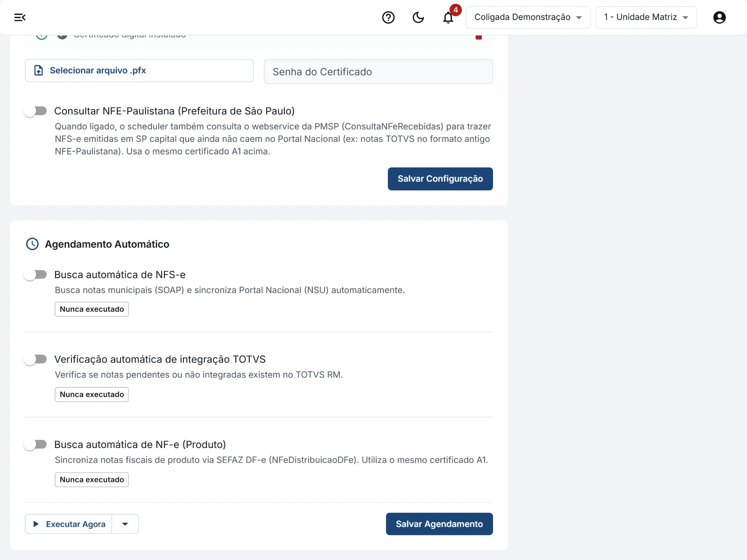Click Busca automática de NFS-e label

[120, 275]
